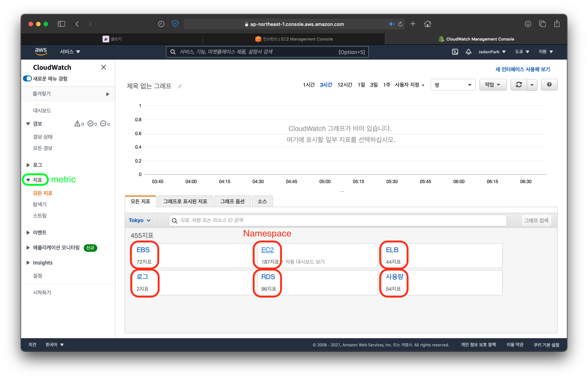Screen dimensions: 588x379
Task: Toggle Safari sidebar icon
Action: point(61,24)
